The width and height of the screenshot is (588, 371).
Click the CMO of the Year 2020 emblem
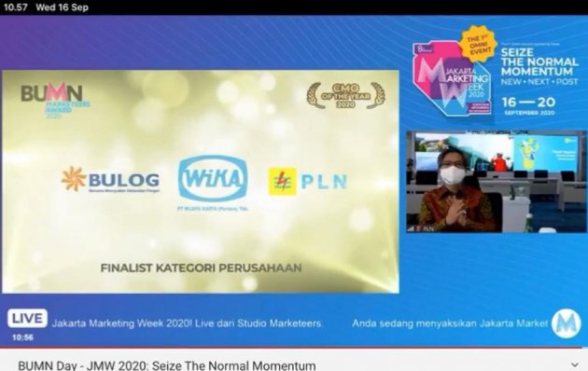coord(345,95)
